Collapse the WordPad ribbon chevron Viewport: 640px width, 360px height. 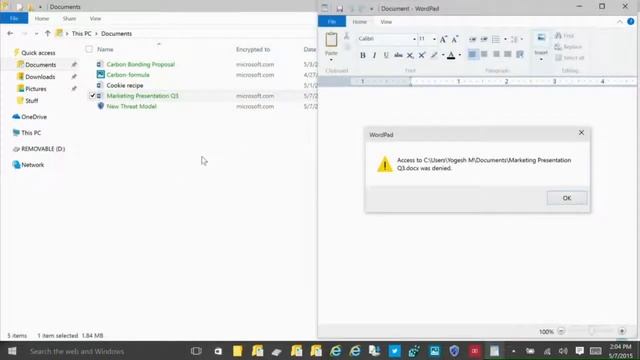pos(620,22)
